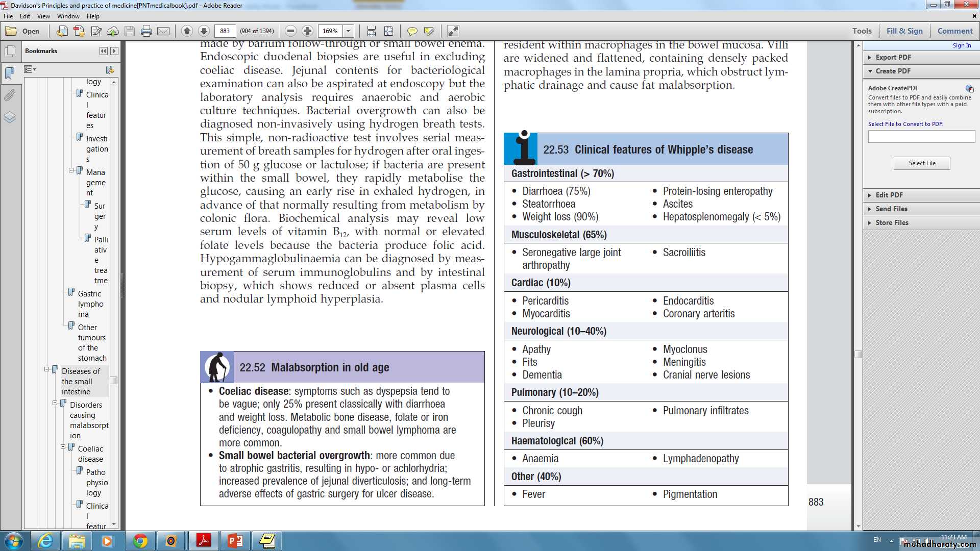The image size is (980, 551).
Task: Collapse the Coeliac disease bookmark node
Action: click(63, 447)
